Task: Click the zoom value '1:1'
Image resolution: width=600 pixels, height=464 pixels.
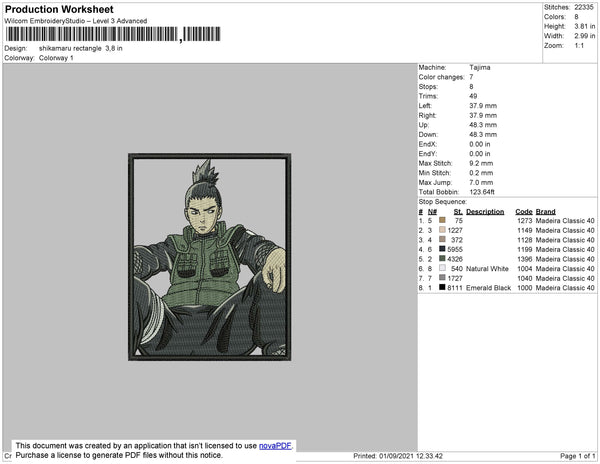Action: click(579, 46)
